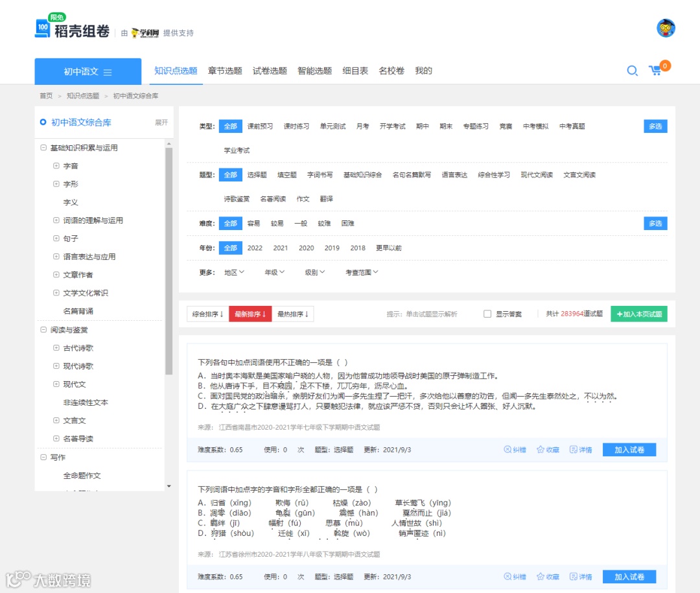Expand the 字形 tree node
Image resolution: width=700 pixels, height=593 pixels.
(x=56, y=183)
